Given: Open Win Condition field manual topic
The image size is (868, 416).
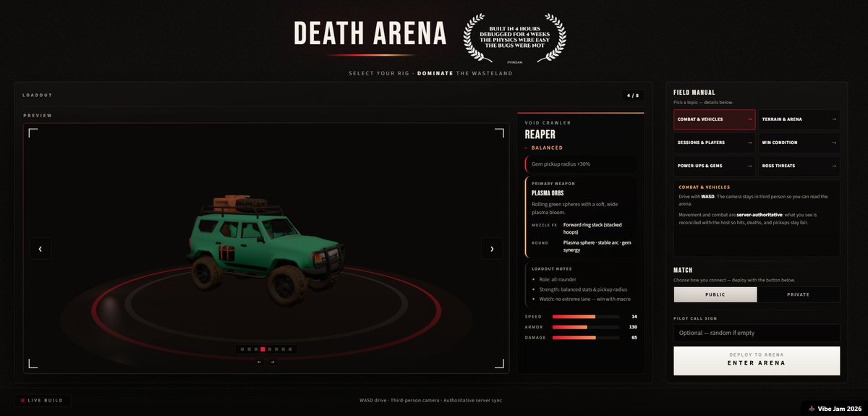Looking at the screenshot, I should [799, 143].
